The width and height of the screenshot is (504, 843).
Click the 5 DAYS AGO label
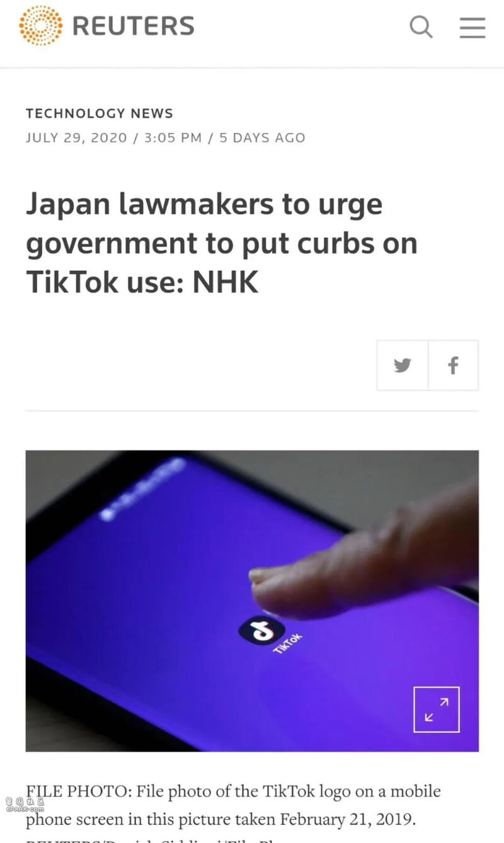pyautogui.click(x=262, y=138)
